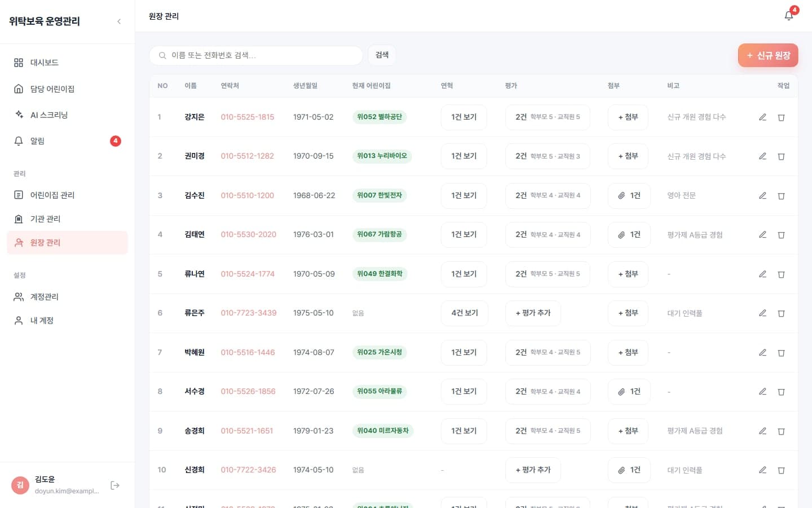The height and width of the screenshot is (508, 812).
Task: Click phone number 010-5512-1282
Action: pyautogui.click(x=248, y=156)
